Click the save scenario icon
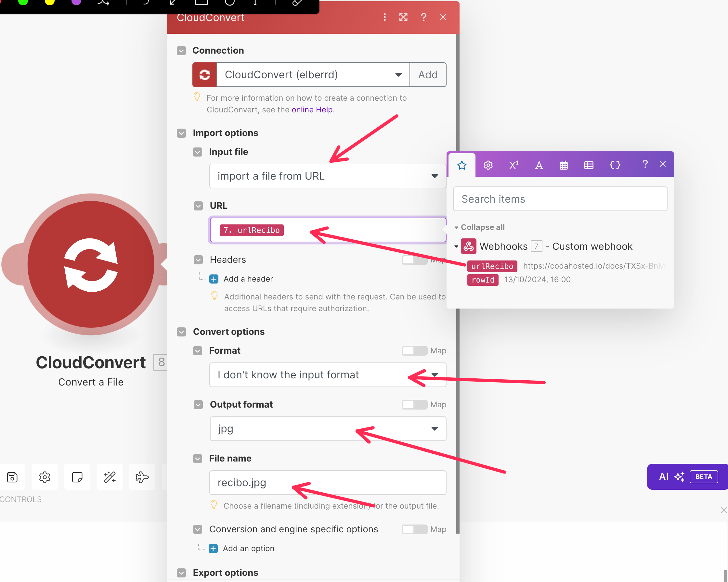The image size is (728, 582). point(12,477)
